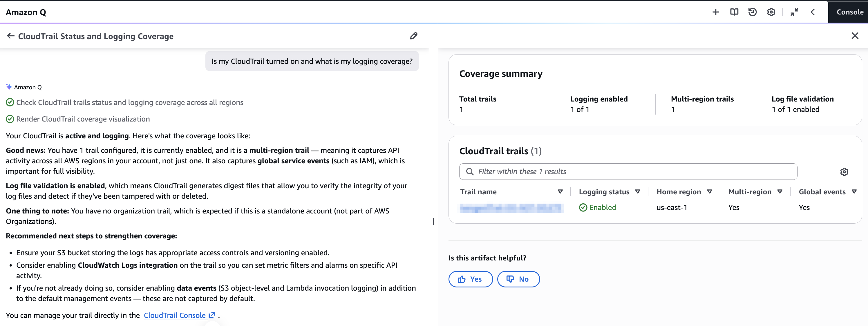Screen dimensions: 868x326
Task: Sort by Home region column arrow
Action: (709, 192)
